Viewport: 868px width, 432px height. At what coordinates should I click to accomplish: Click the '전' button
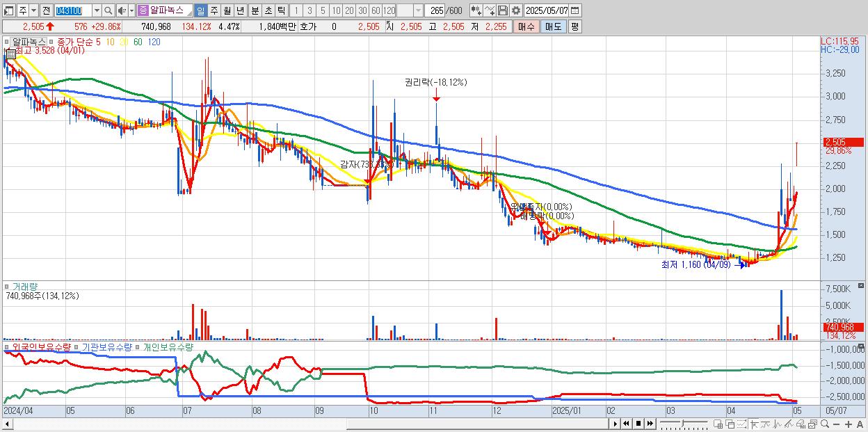click(46, 10)
